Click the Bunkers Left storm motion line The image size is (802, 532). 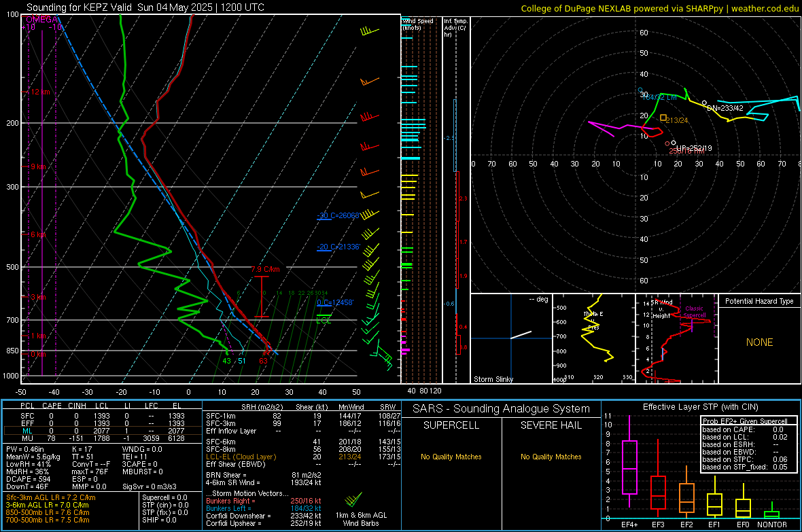coord(264,508)
